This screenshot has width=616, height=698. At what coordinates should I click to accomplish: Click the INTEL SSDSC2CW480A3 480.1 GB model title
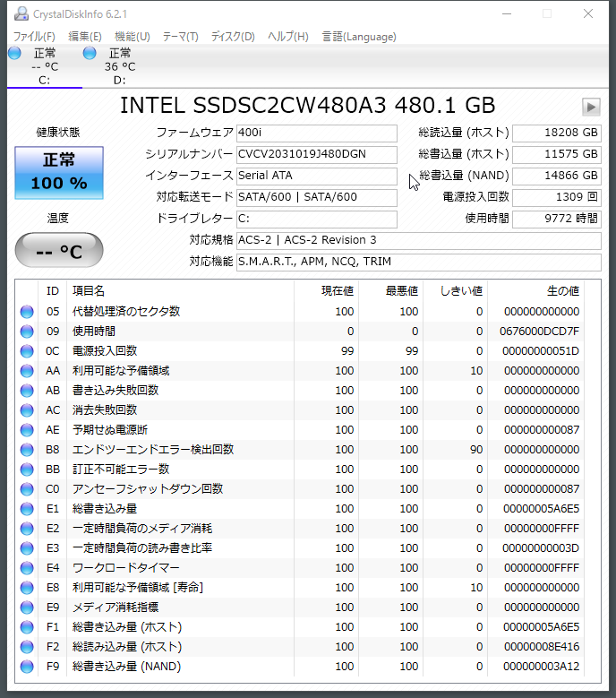(307, 106)
